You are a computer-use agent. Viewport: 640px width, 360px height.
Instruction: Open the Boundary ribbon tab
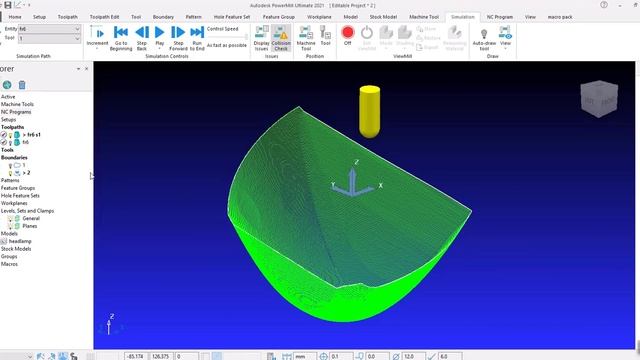point(163,17)
